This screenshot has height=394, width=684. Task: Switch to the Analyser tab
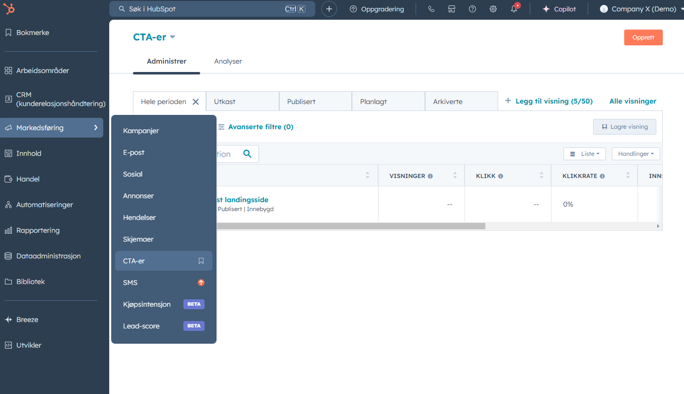[x=228, y=62]
